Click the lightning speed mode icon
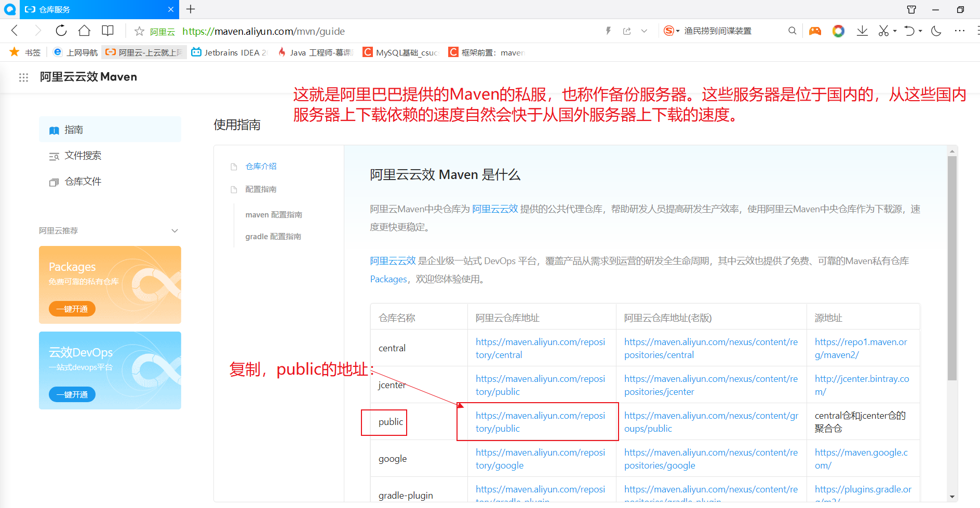The height and width of the screenshot is (508, 980). pyautogui.click(x=608, y=31)
